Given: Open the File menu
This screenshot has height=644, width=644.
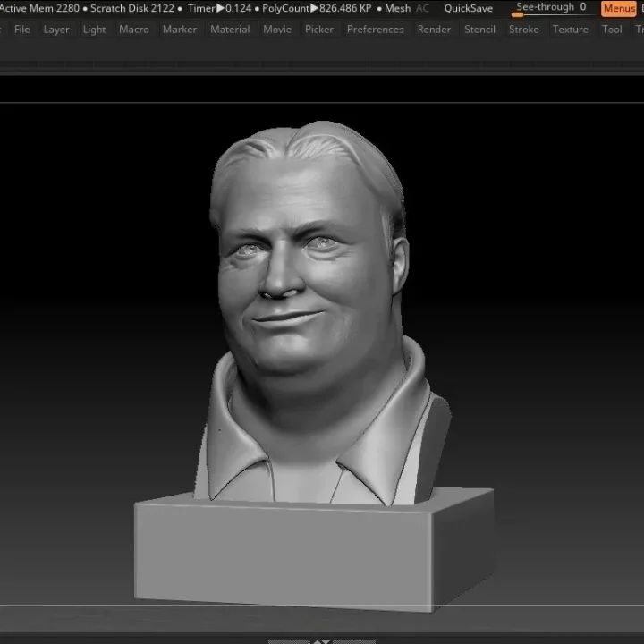Looking at the screenshot, I should pos(21,30).
